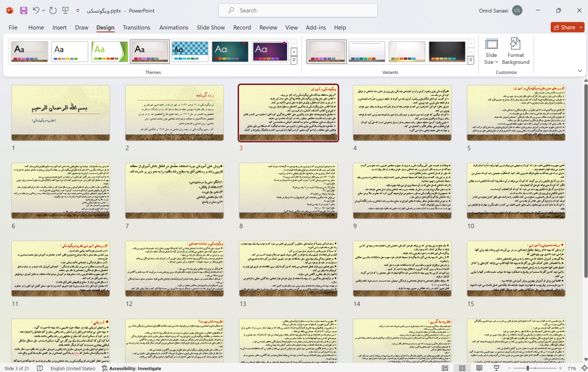This screenshot has width=588, height=372.
Task: Open the Share button dropdown arrow
Action: point(581,28)
